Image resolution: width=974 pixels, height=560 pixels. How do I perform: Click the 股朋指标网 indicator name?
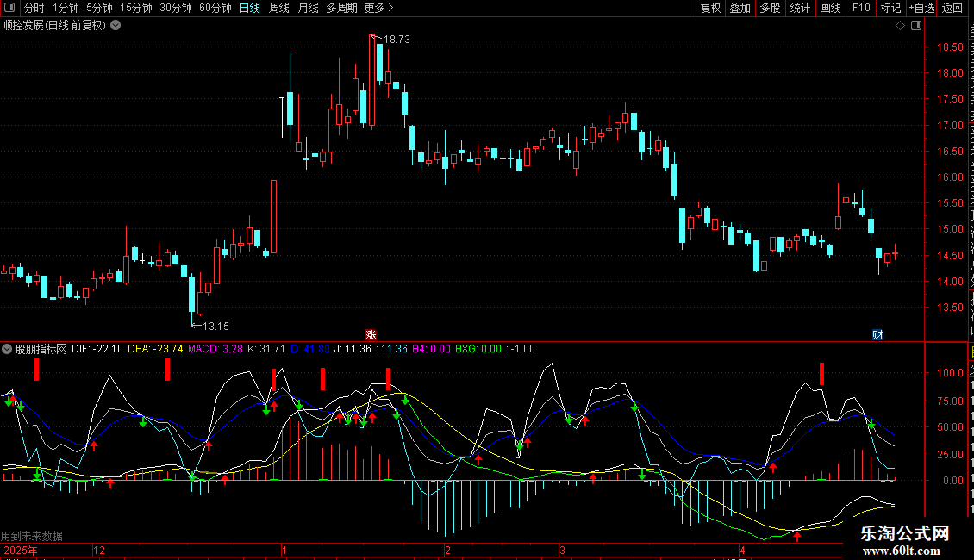[x=41, y=349]
